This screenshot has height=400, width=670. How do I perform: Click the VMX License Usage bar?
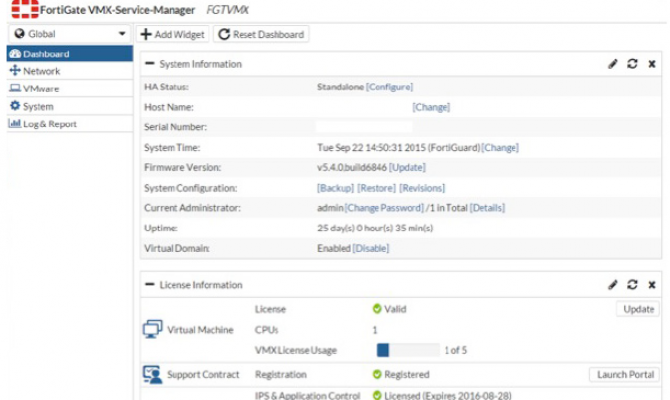(x=407, y=349)
